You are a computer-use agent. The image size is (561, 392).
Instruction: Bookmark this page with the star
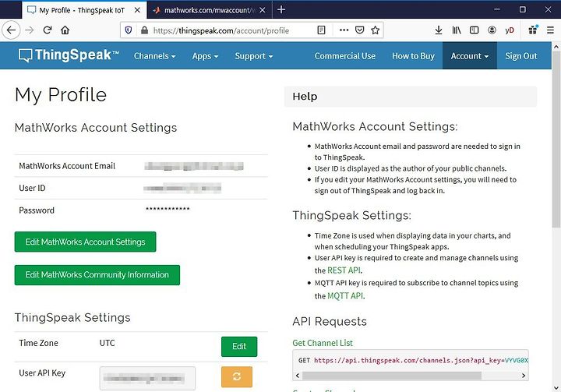[375, 30]
